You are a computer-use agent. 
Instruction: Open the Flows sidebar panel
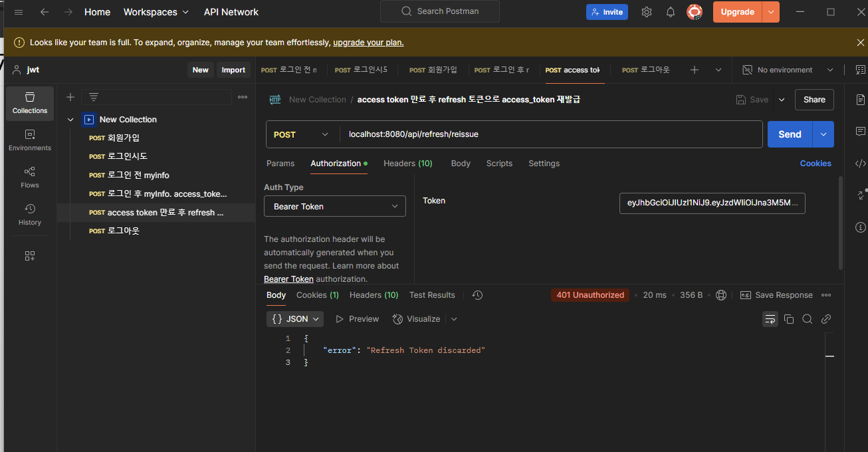tap(30, 177)
